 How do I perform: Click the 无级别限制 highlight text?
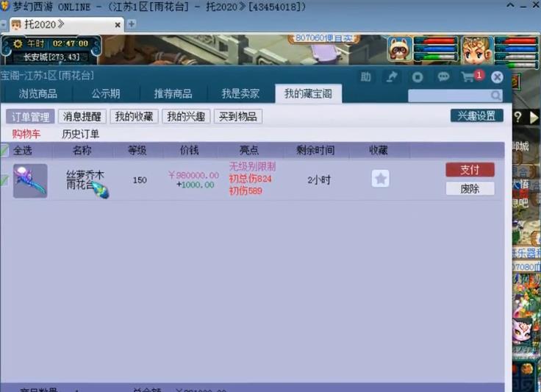pyautogui.click(x=252, y=167)
